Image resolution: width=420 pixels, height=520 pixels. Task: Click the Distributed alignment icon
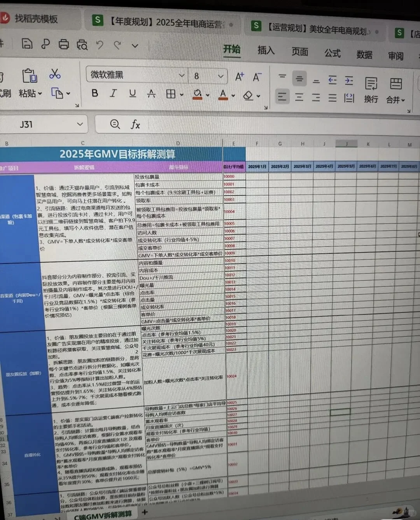[349, 98]
